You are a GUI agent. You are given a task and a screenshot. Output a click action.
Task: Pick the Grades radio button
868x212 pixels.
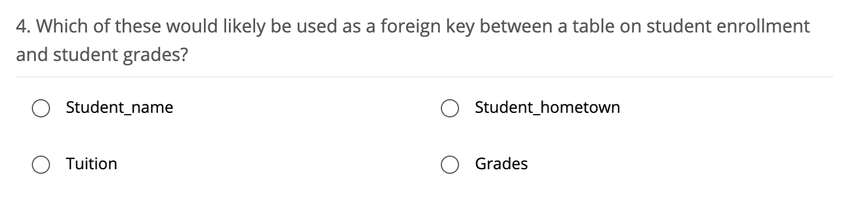point(450,165)
